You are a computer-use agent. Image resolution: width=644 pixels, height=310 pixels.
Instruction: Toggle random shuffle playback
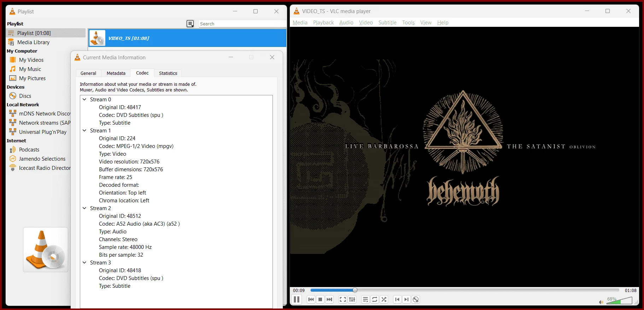(x=384, y=299)
